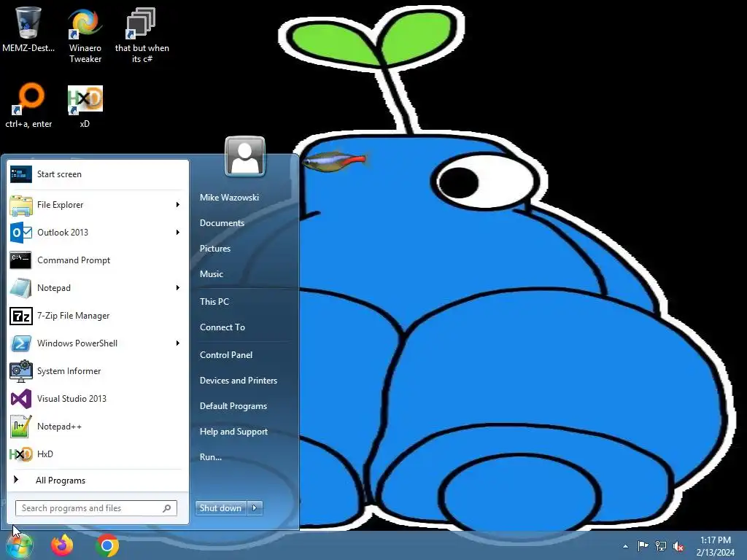Click the network icon in system tray

[x=661, y=545]
